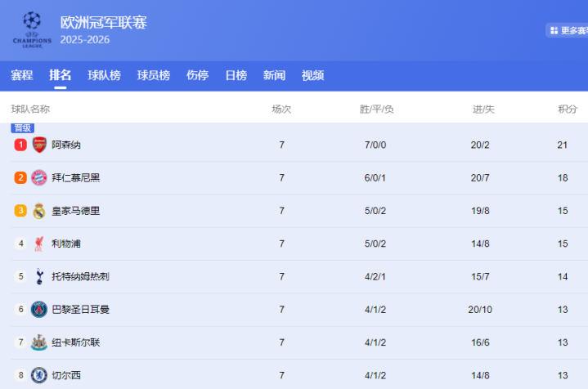Switch to the 赛程 tab
The image size is (588, 389).
tap(22, 75)
